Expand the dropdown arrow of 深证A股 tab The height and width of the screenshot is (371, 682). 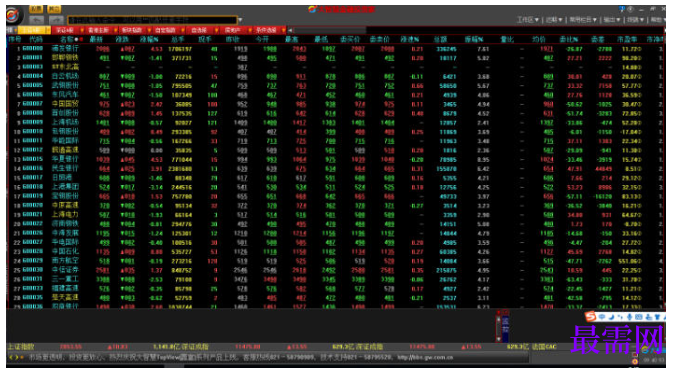coord(82,30)
